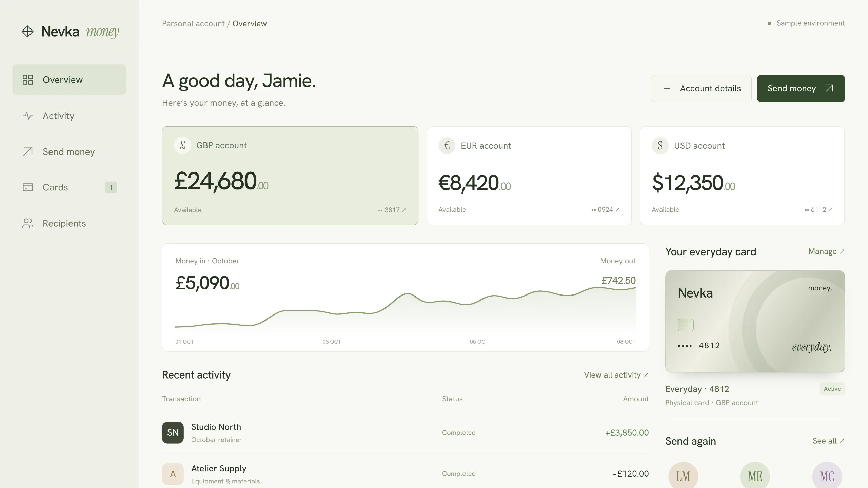Open USD account number 6112 link
The image size is (868, 488).
819,209
